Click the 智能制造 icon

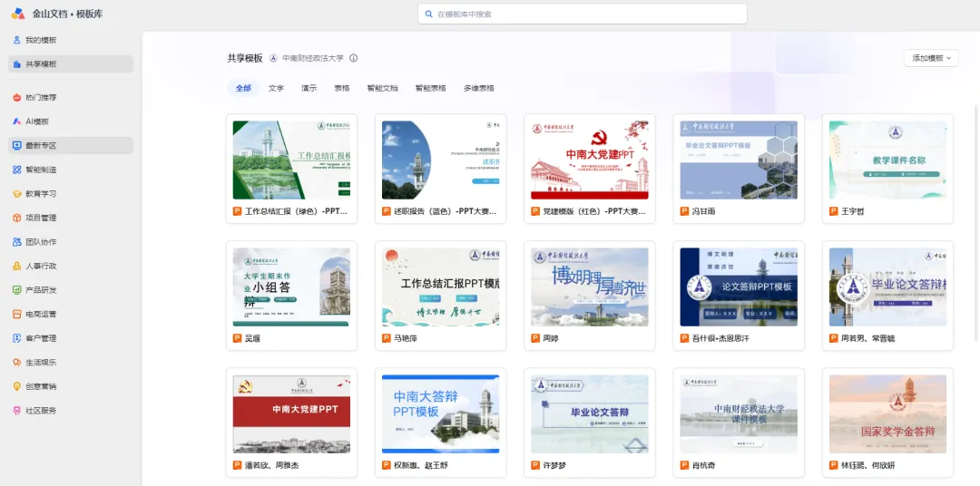[x=17, y=170]
